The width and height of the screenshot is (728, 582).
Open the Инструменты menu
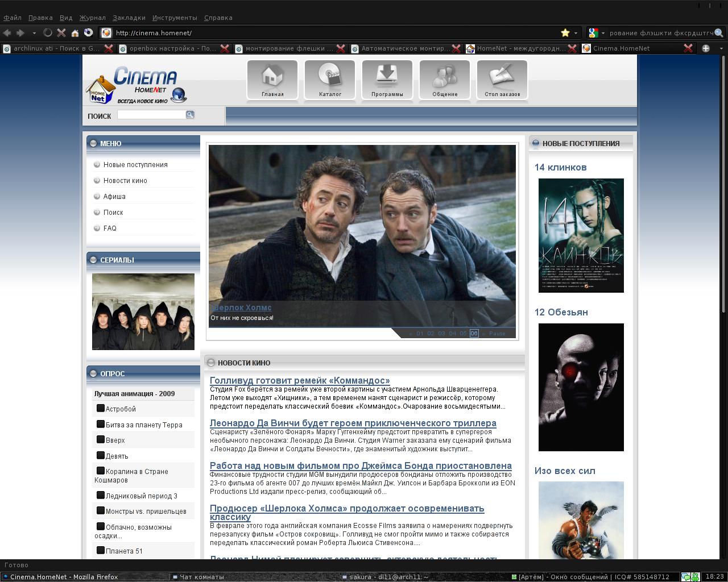(175, 18)
